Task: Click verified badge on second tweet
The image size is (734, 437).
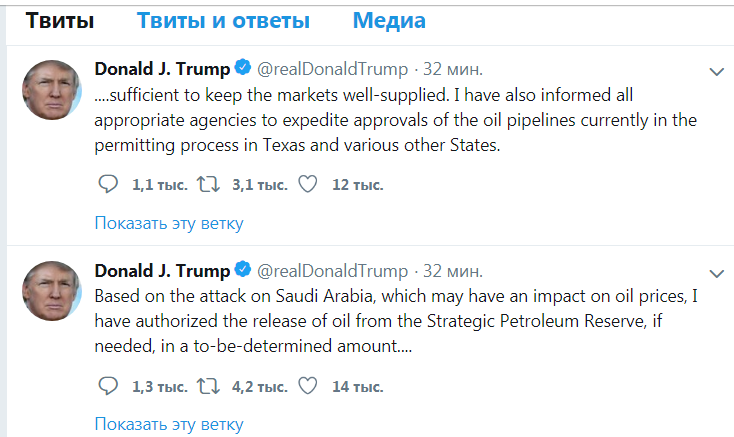Action: coord(243,271)
